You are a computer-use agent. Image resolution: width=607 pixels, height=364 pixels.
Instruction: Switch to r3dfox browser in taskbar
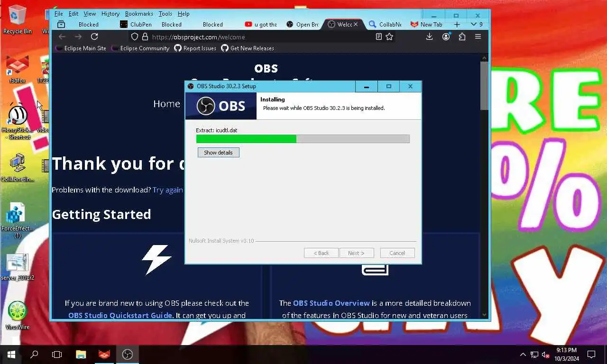(104, 354)
